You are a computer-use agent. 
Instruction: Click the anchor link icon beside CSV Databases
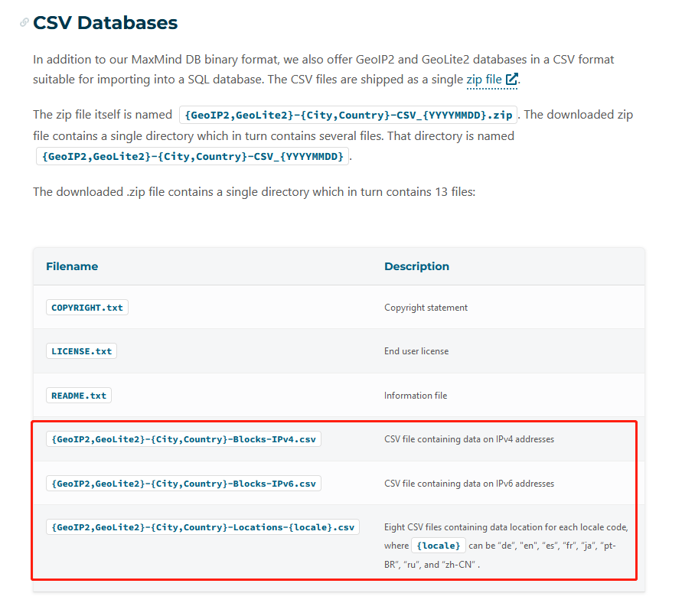pyautogui.click(x=24, y=23)
